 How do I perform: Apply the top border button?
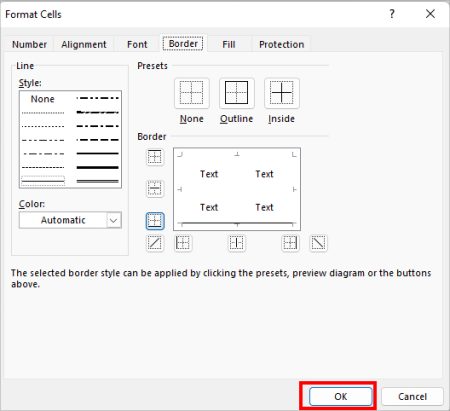pyautogui.click(x=155, y=157)
